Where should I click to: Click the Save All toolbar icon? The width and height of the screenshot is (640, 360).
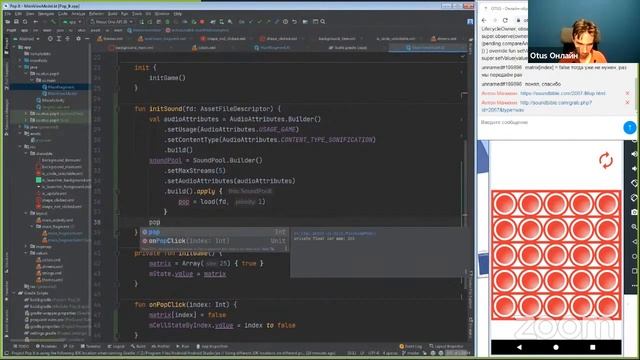16,22
